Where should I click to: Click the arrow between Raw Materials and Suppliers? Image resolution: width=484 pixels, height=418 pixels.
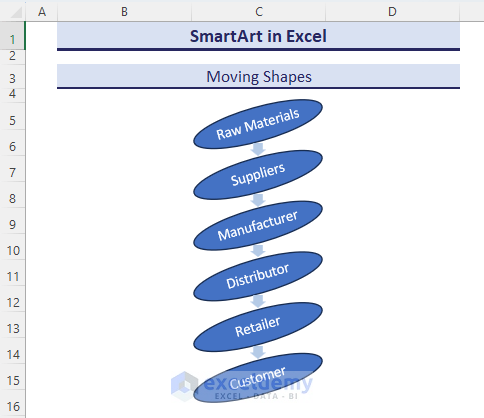(x=258, y=149)
